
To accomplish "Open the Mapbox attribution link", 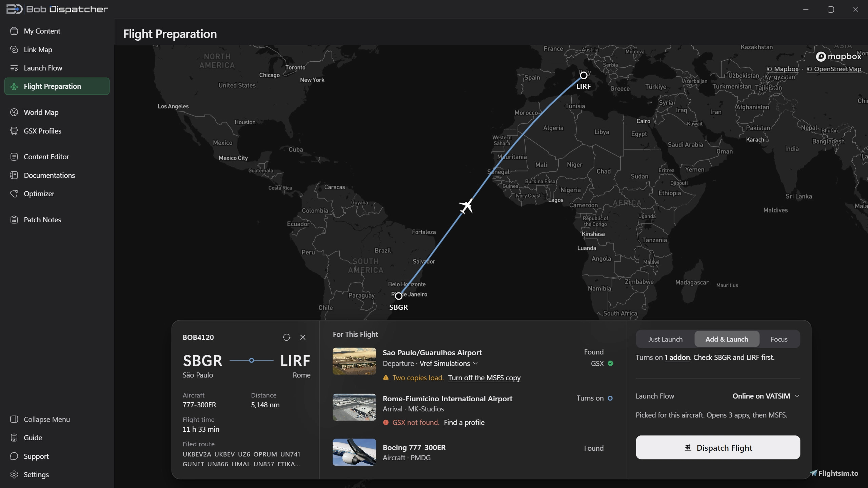I will pos(783,69).
